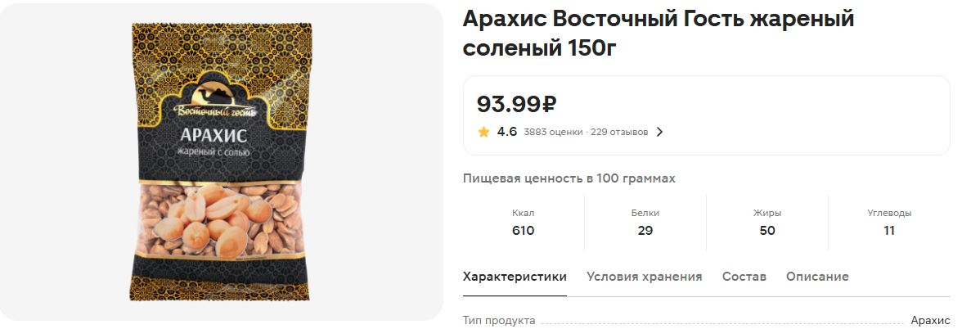This screenshot has width=980, height=329.
Task: Click the Тип продукта label
Action: 499,320
